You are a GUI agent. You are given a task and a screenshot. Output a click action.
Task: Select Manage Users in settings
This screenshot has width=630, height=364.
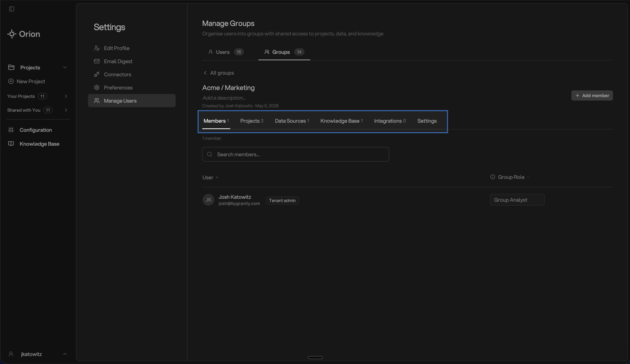coord(132,101)
